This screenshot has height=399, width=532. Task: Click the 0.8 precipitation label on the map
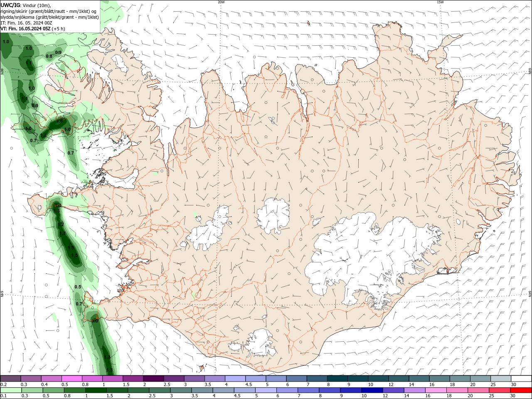point(49,56)
